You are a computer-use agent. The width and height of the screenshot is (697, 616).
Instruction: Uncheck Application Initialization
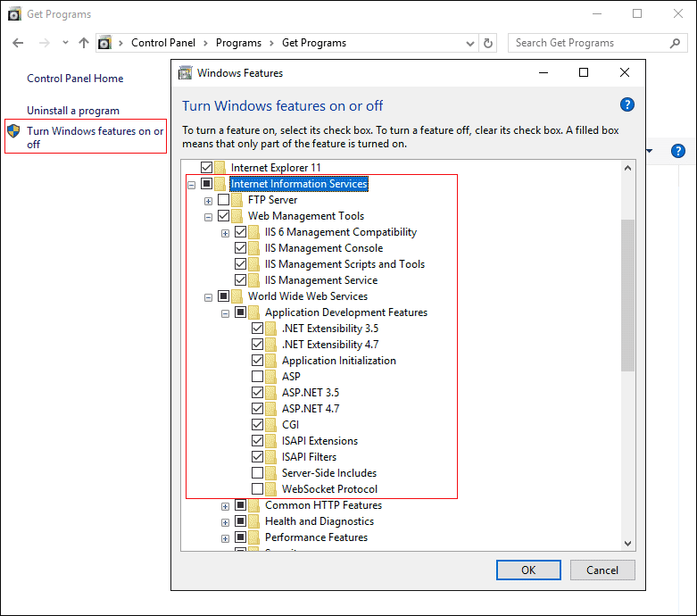tap(257, 361)
